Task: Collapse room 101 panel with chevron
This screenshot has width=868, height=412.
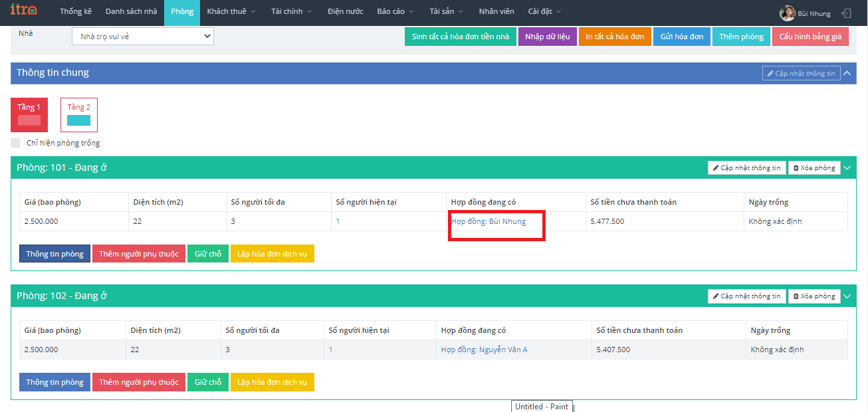Action: tap(847, 168)
